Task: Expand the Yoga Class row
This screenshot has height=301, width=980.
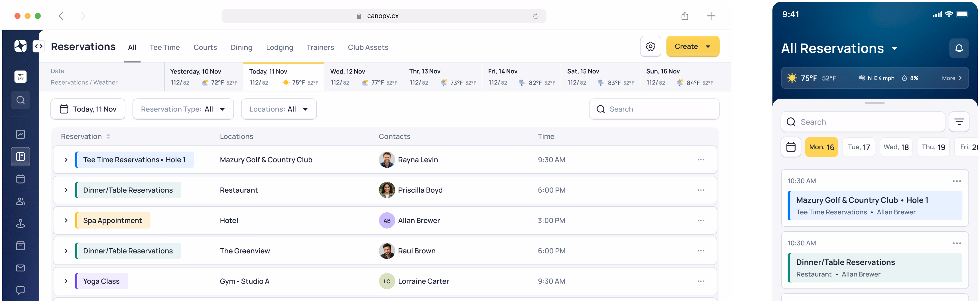Action: (x=66, y=281)
